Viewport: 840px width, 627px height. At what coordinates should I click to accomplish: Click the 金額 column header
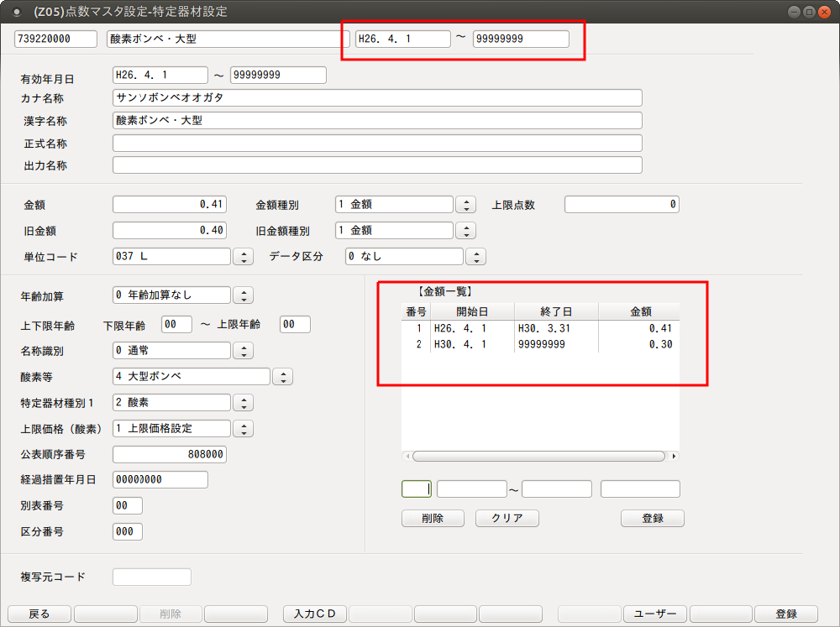pos(640,311)
